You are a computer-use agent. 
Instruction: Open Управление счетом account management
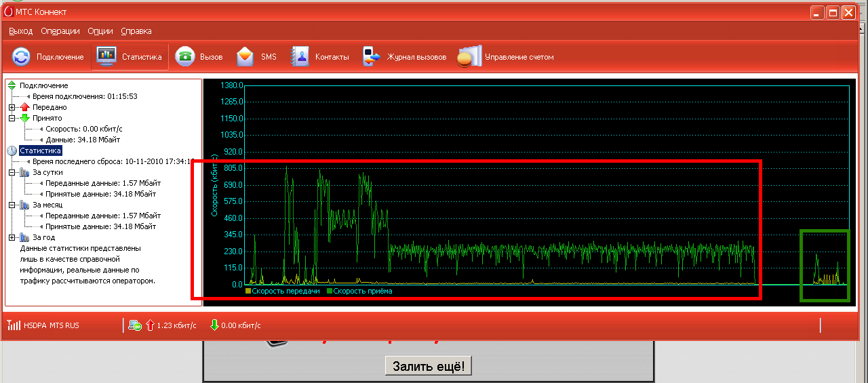click(x=505, y=57)
